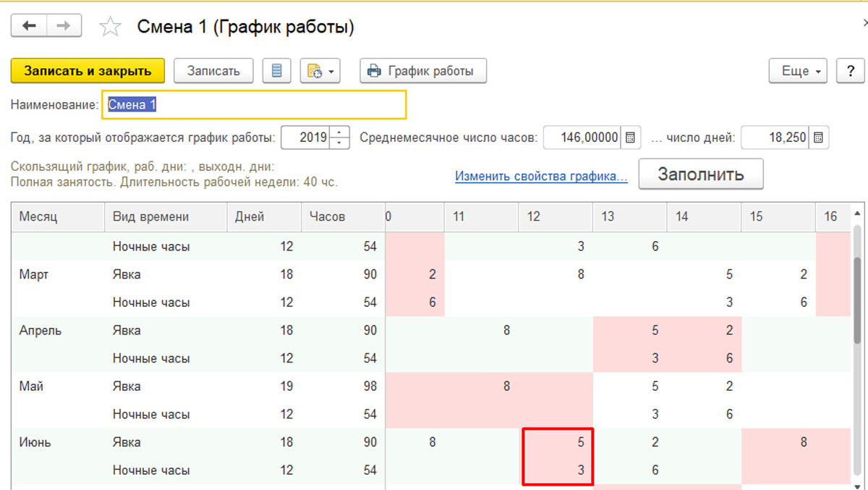Click the back navigation arrow
Screen dimensions: 868x490
pyautogui.click(x=29, y=27)
